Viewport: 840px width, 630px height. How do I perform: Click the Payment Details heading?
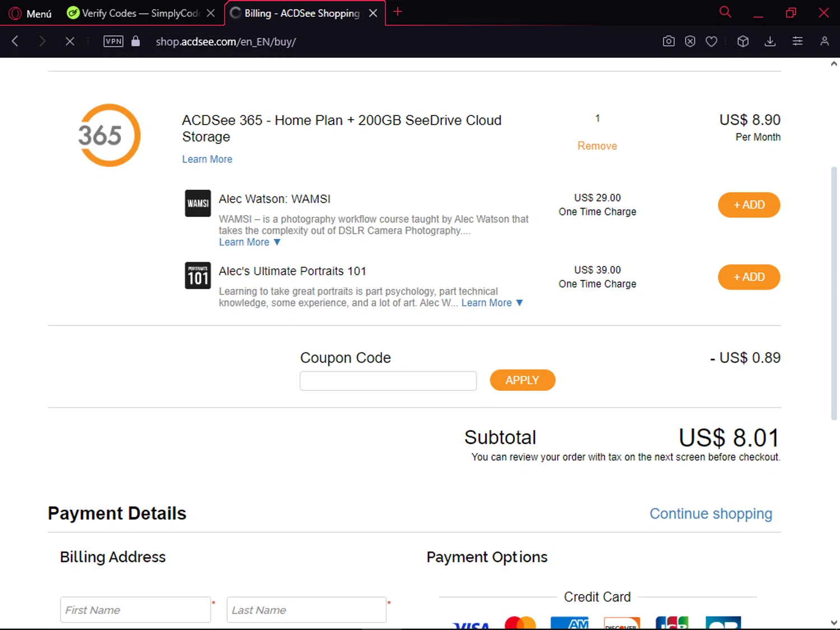(117, 514)
